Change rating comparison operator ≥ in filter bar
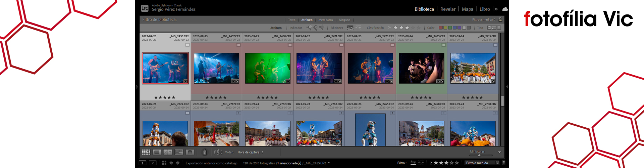Viewport: 644px width, 168px height. 389,28
